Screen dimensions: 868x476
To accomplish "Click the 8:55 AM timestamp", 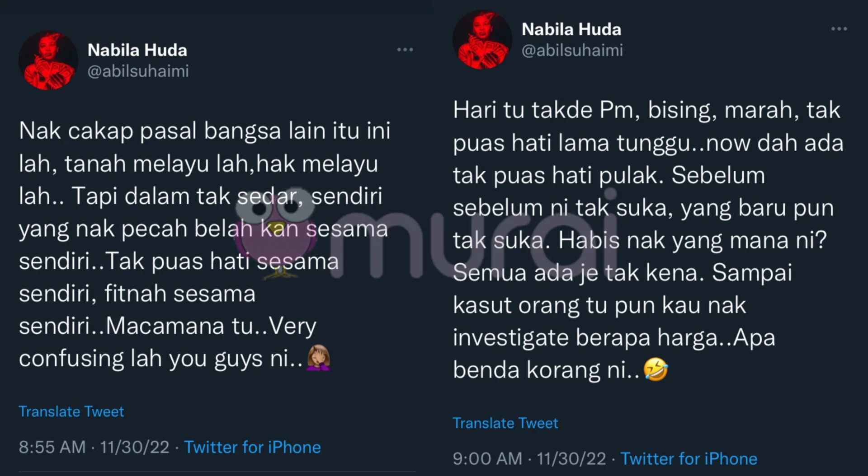I will click(52, 447).
